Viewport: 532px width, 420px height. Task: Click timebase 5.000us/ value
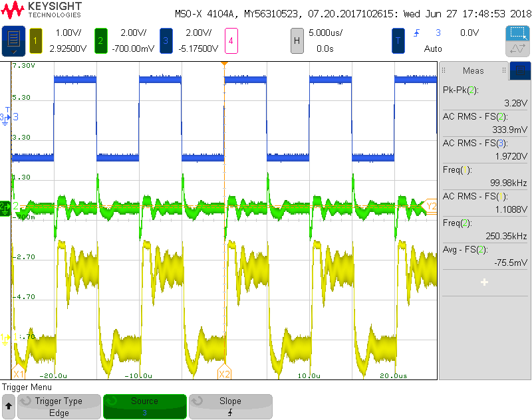click(325, 33)
